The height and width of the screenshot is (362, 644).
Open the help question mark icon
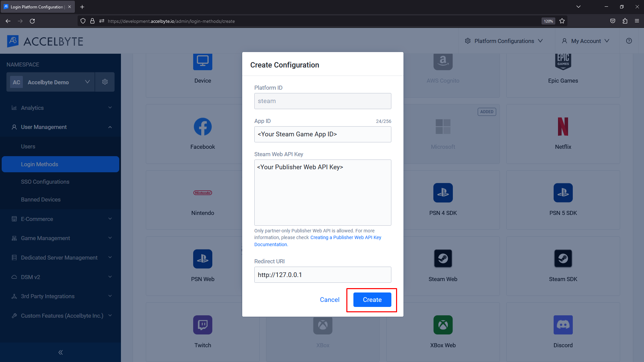[629, 41]
